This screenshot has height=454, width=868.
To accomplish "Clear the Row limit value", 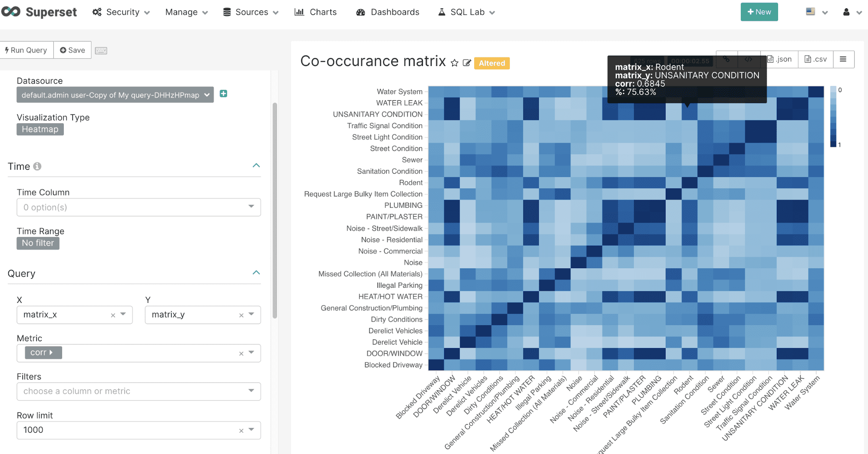I will click(x=241, y=431).
